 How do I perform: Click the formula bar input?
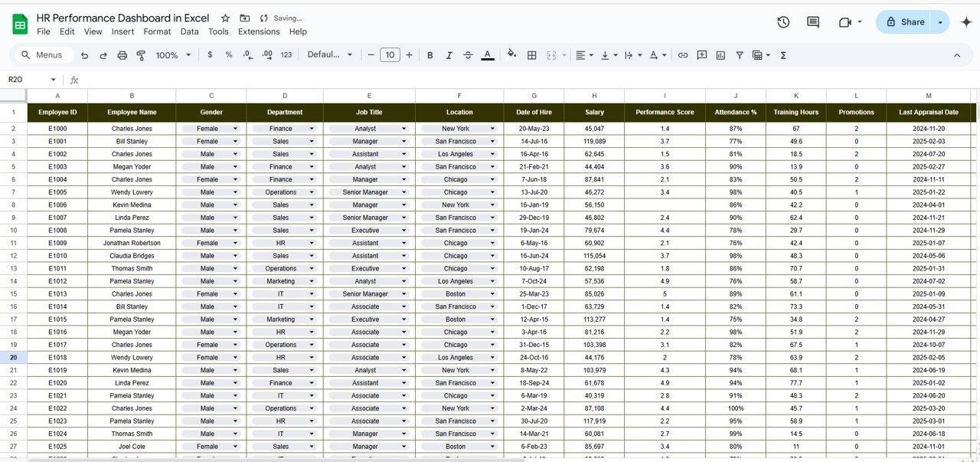528,80
